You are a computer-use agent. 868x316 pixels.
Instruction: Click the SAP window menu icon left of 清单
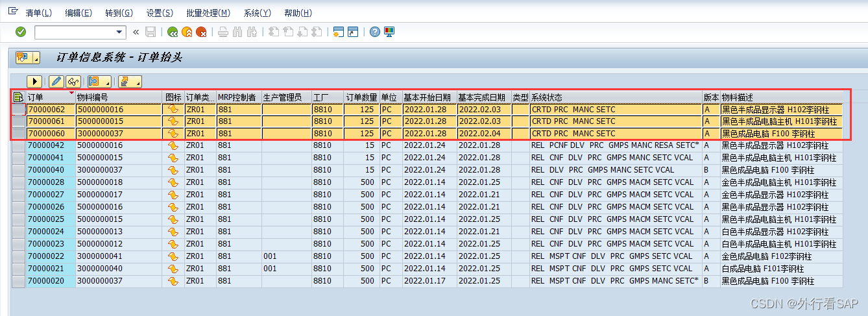coord(12,12)
